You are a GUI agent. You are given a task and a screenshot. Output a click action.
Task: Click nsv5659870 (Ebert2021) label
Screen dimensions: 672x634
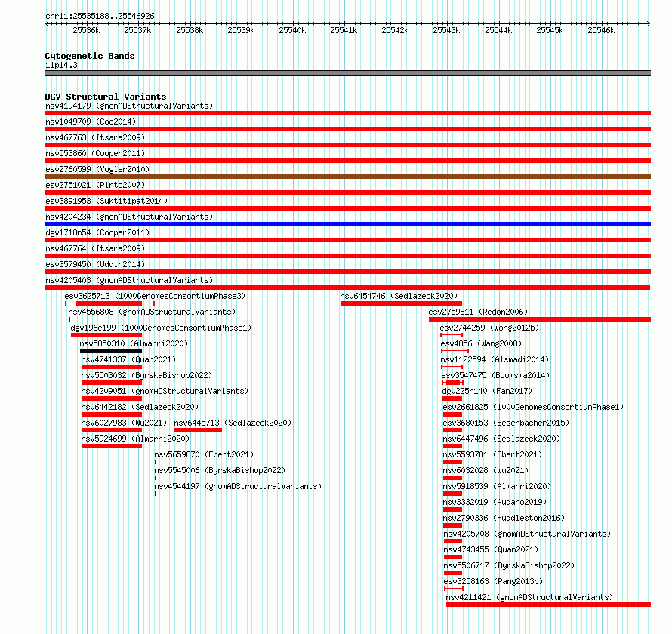tap(204, 454)
